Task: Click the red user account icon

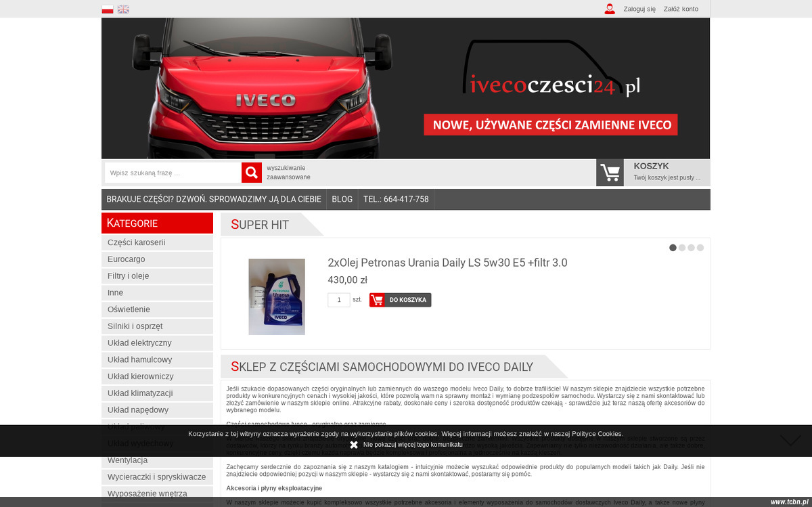Action: 610,9
